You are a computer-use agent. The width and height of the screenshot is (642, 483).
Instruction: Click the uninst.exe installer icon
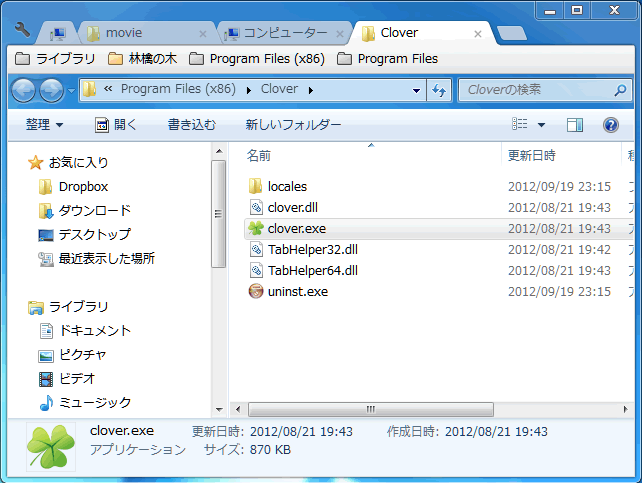256,291
